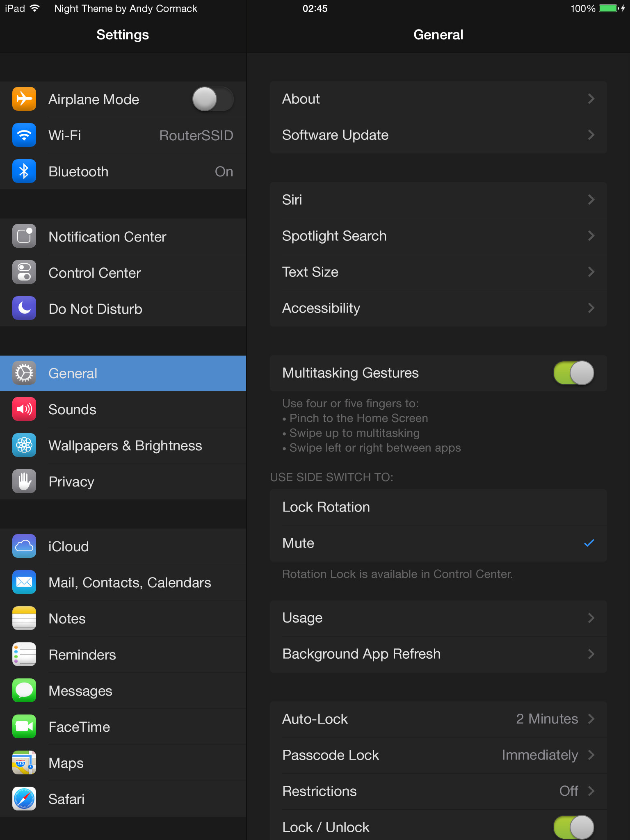Select Mute for the side switch
The image size is (630, 840).
[x=438, y=543]
